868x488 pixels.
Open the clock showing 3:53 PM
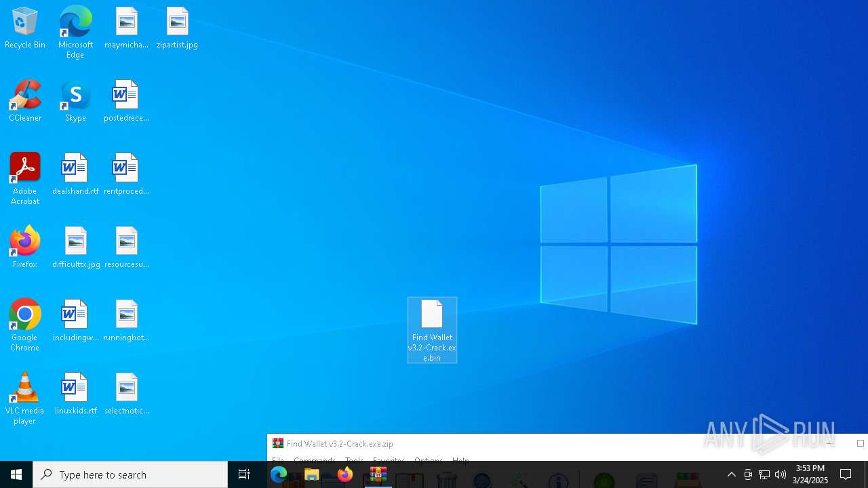click(810, 474)
